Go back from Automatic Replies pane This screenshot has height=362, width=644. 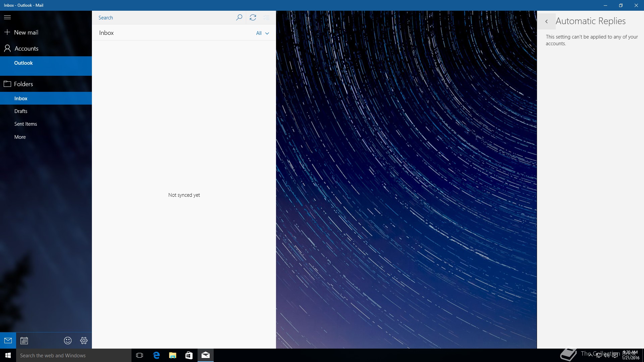click(546, 21)
